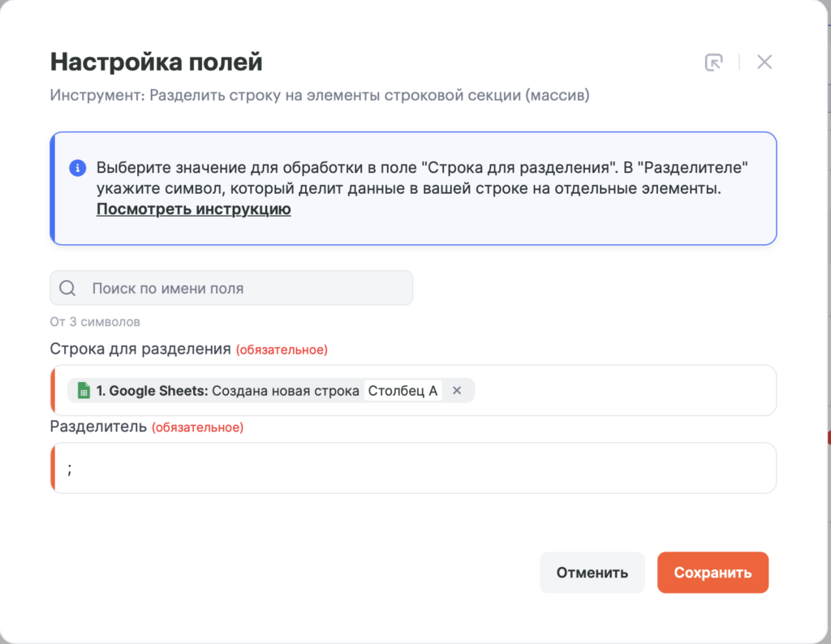831x644 pixels.
Task: Click the green Google Sheets icon
Action: coord(84,390)
